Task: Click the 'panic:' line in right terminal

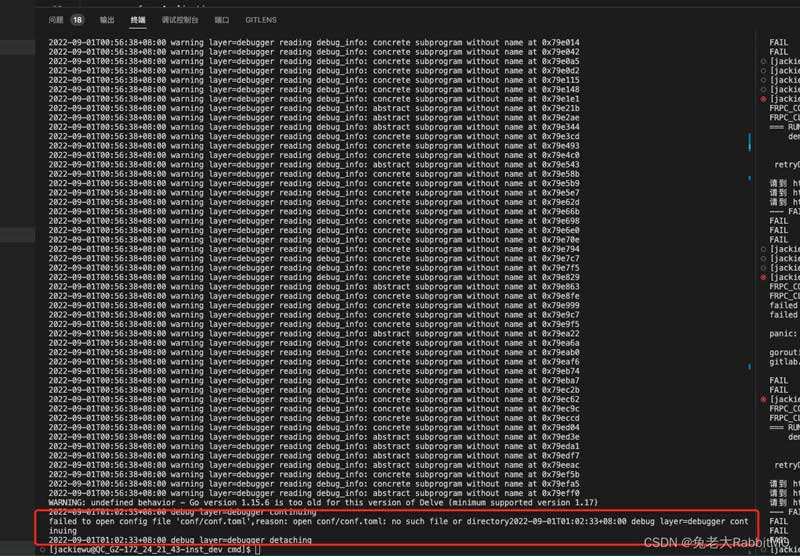Action: (782, 333)
